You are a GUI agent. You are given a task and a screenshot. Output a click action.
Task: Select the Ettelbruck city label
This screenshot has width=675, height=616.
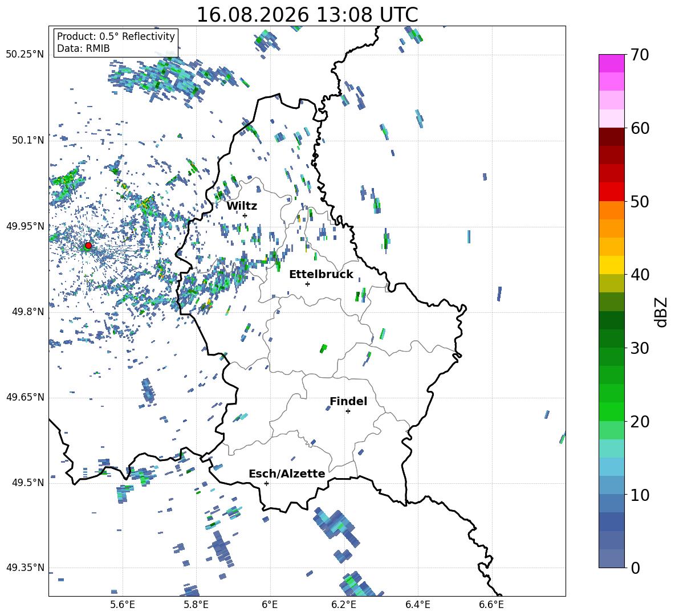[321, 275]
